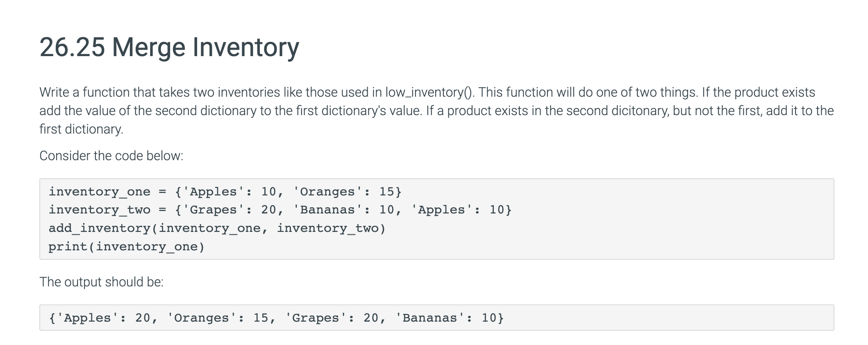Click 'Apples' in the expected output block

[x=87, y=318]
